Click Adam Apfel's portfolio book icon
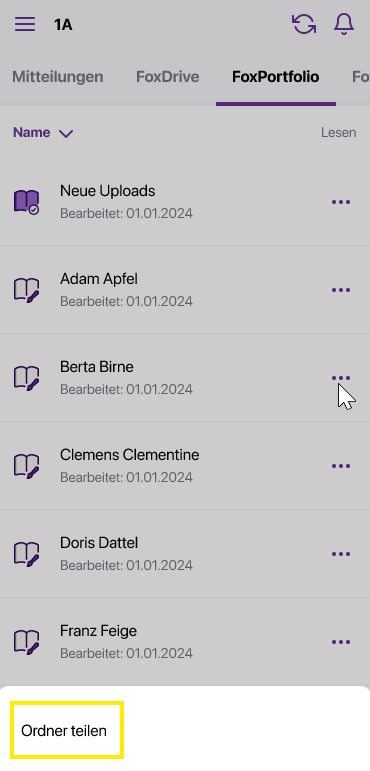Screen dimensions: 370x771 click(26, 290)
